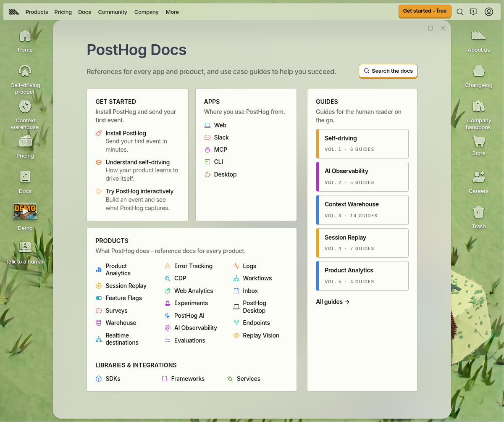Viewport: 504px width, 422px height.
Task: Open Replay Vision docs
Action: coord(256,335)
